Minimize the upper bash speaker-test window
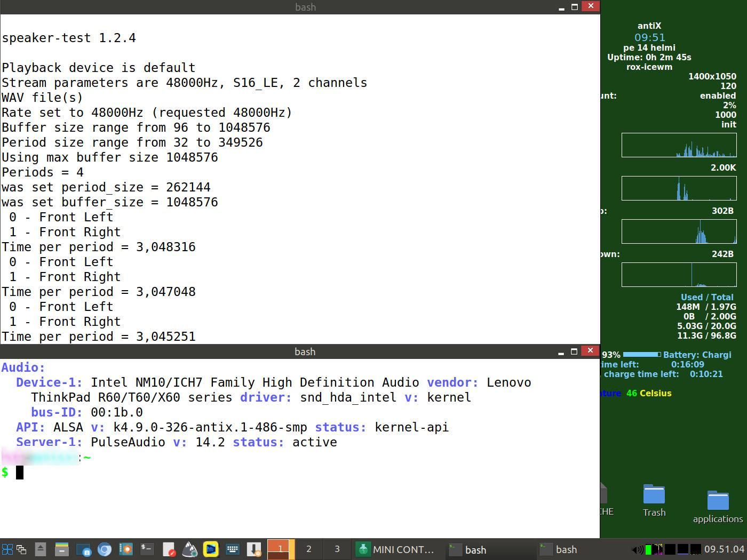The height and width of the screenshot is (560, 747). point(561,7)
